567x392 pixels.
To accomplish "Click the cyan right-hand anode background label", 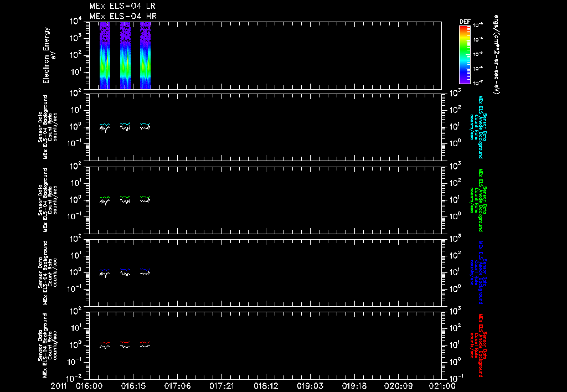I will (478, 127).
